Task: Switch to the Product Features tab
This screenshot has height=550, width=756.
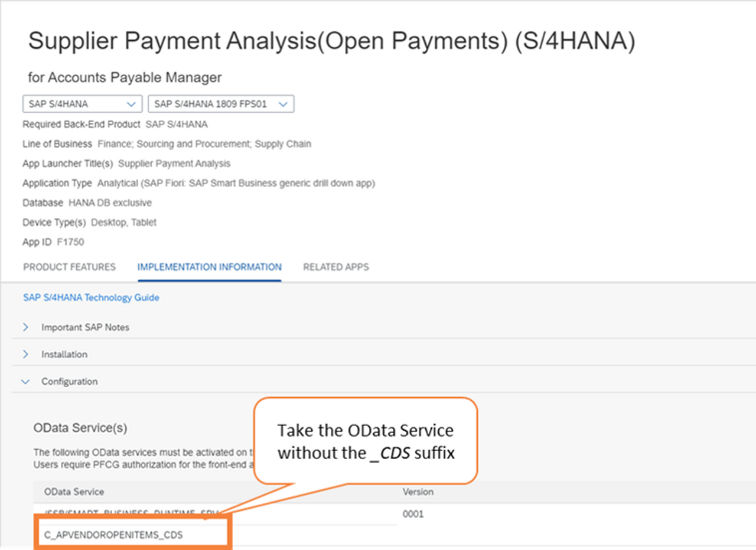Action: click(x=70, y=267)
